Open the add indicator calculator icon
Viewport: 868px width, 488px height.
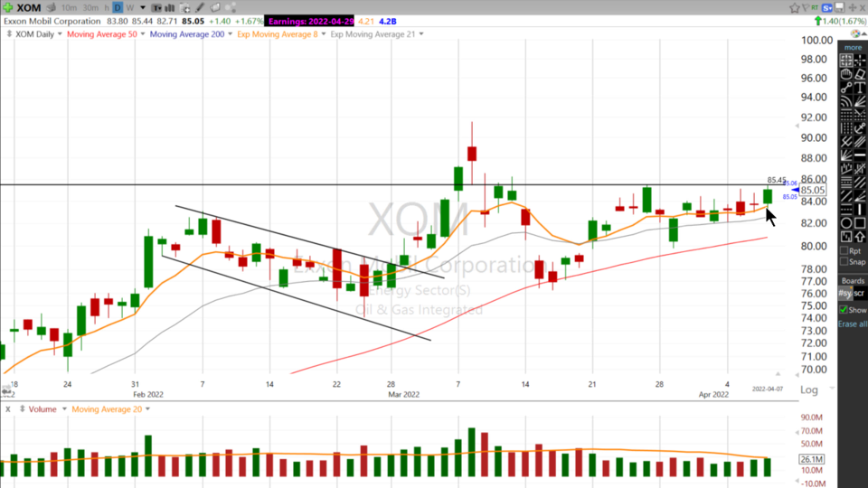pos(184,8)
